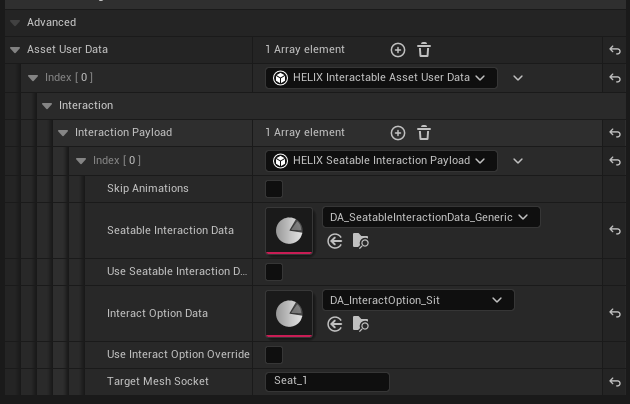
Task: Open DA_SeatableInteractionData_Generic asset picker
Action: tap(431, 217)
